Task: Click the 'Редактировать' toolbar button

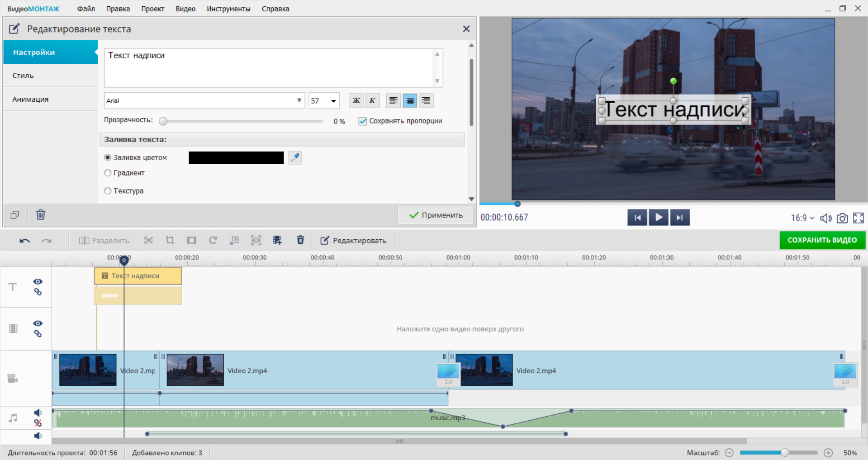Action: pyautogui.click(x=353, y=241)
